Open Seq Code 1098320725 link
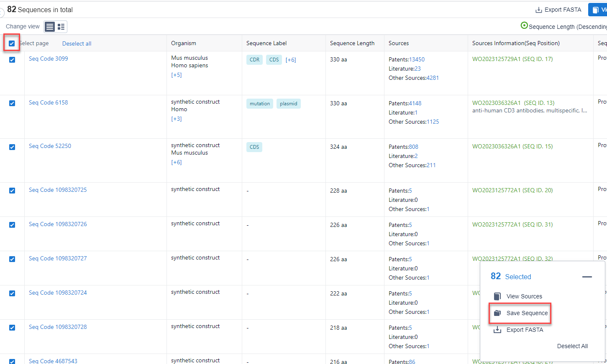Screen dimensions: 607x364 pos(58,190)
